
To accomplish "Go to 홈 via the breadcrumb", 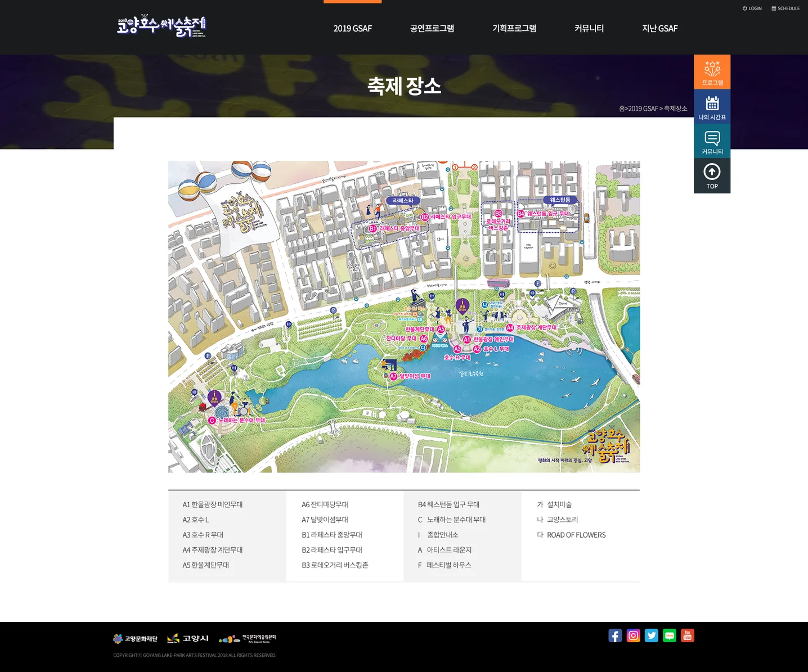I will point(622,108).
